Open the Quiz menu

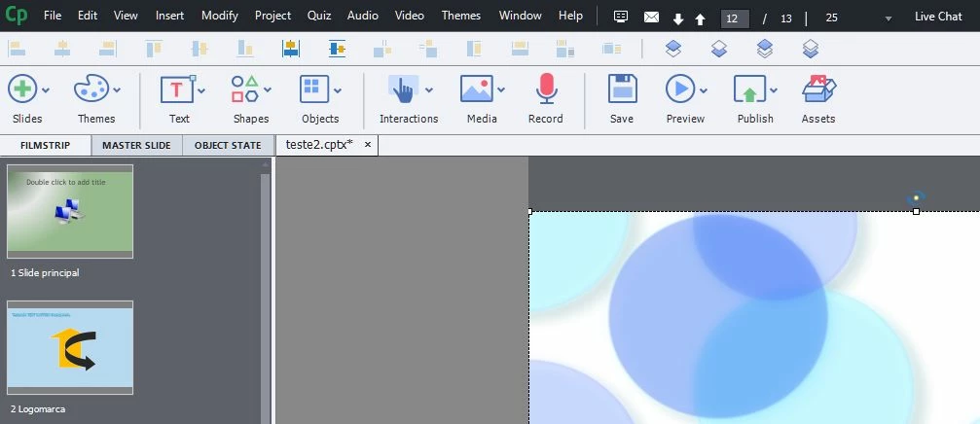(319, 16)
